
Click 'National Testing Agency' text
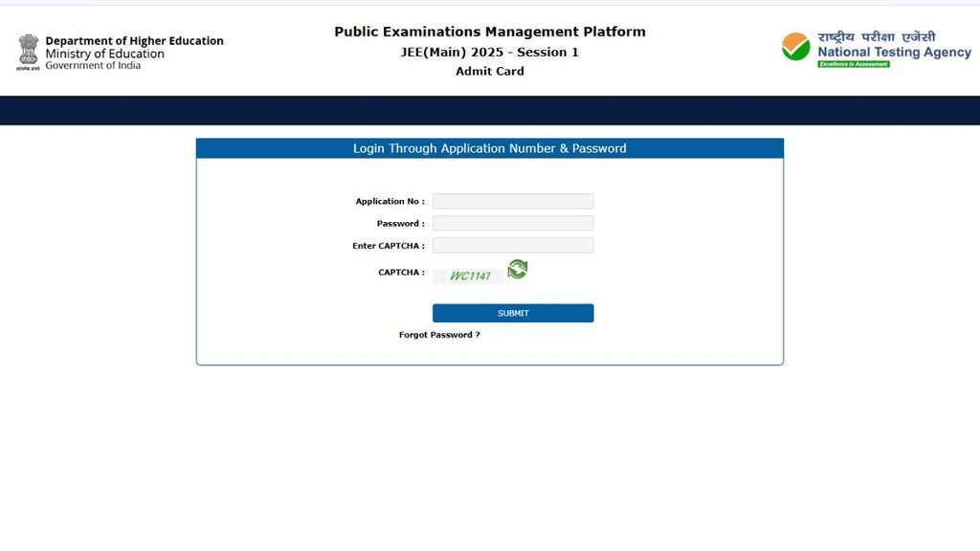point(895,53)
